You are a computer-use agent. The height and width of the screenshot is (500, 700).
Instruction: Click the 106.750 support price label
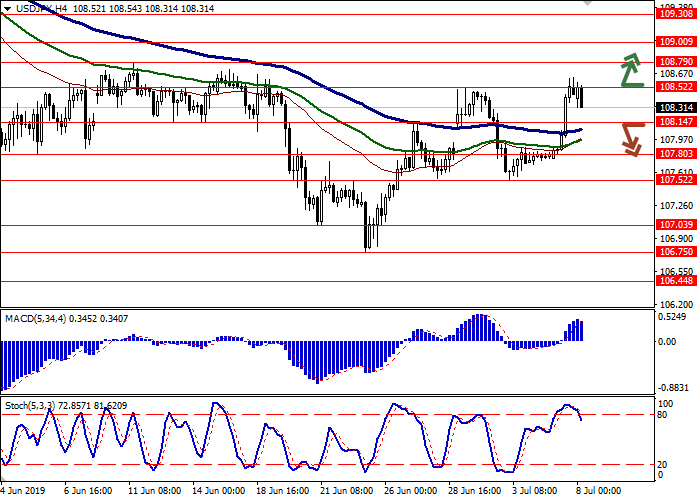coord(676,253)
